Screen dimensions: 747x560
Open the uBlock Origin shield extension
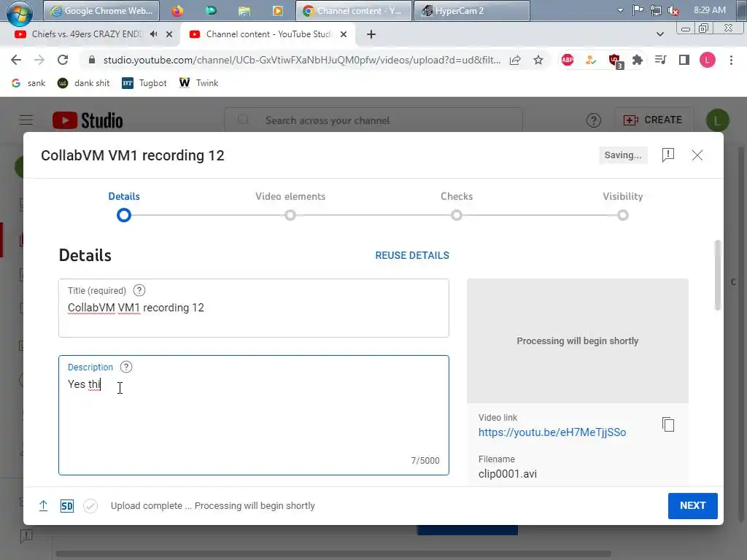pos(614,61)
